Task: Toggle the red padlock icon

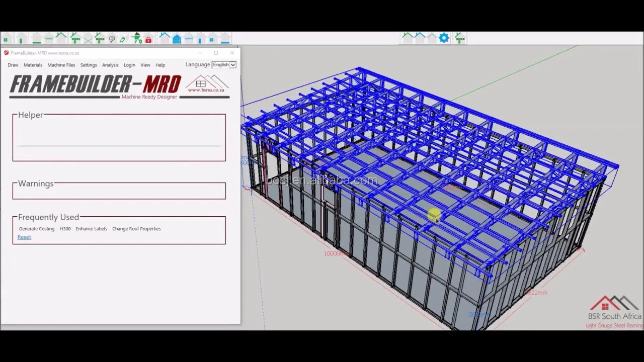Action: point(148,39)
